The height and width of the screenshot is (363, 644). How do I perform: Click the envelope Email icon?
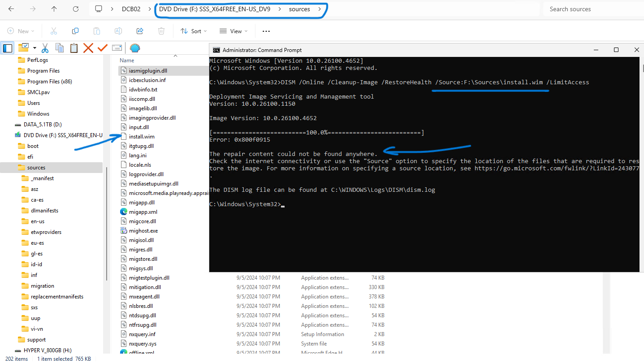pyautogui.click(x=117, y=48)
